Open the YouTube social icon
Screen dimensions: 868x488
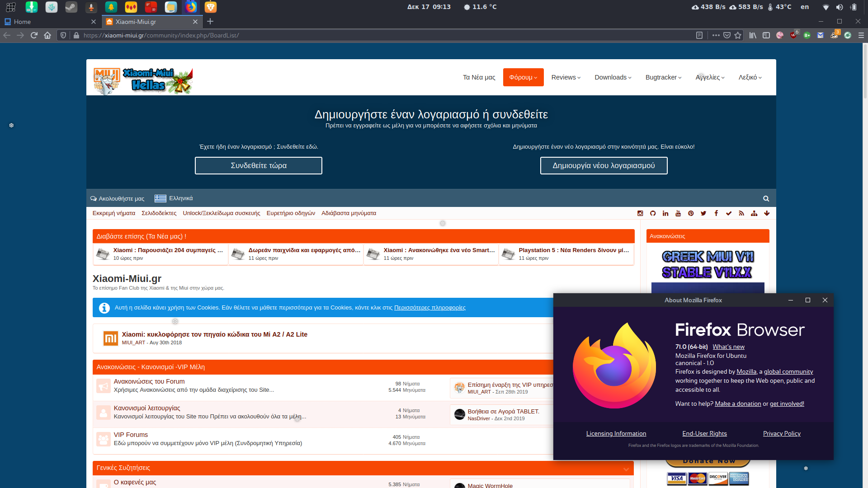678,213
